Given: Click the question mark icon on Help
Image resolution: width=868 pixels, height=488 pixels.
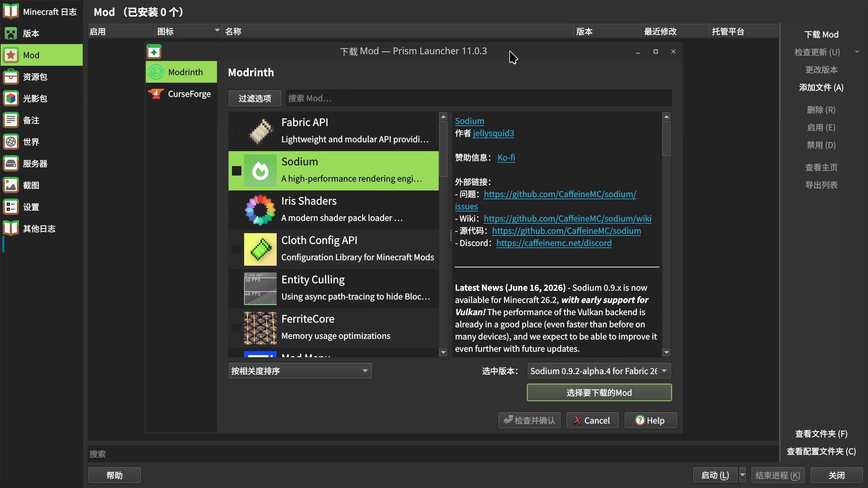Looking at the screenshot, I should point(639,420).
